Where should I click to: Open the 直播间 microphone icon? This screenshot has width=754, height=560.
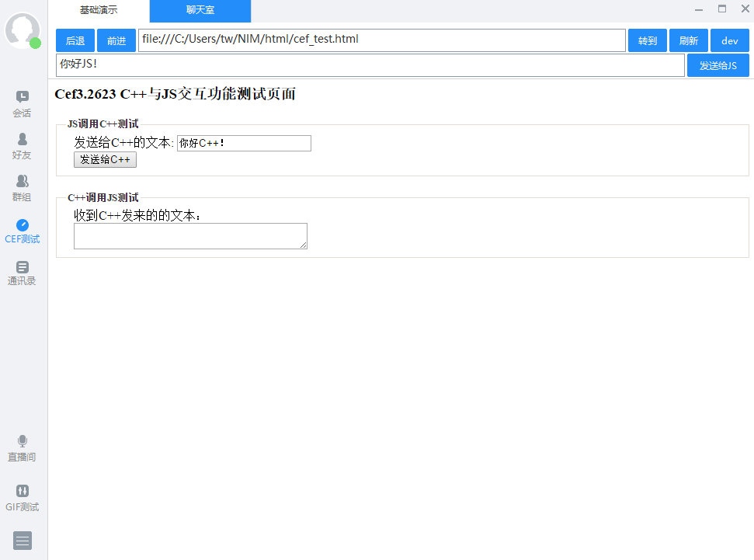(x=22, y=448)
